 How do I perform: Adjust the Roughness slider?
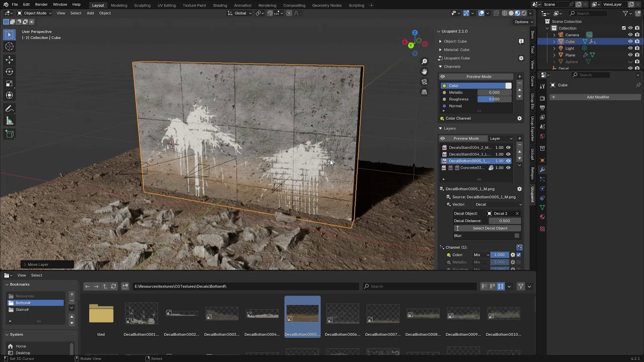coord(494,99)
